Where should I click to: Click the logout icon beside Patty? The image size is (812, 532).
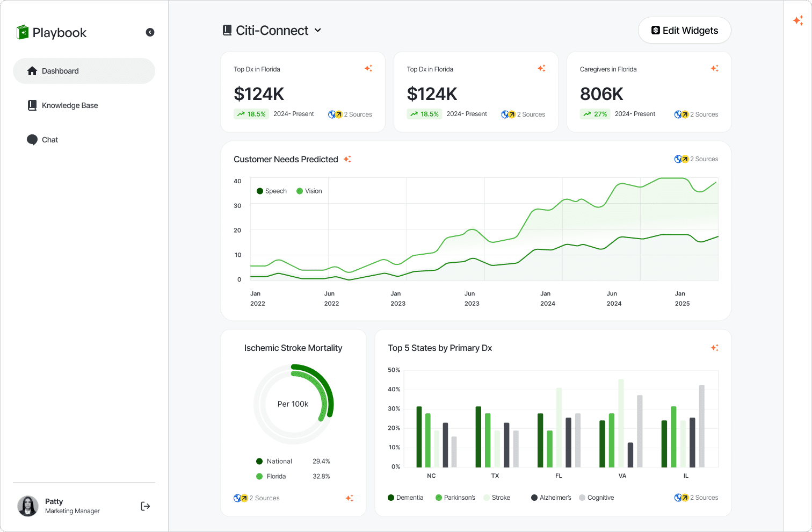tap(146, 506)
